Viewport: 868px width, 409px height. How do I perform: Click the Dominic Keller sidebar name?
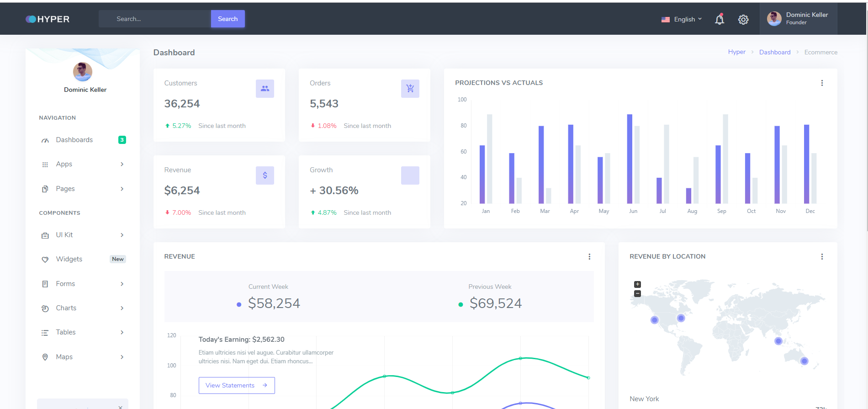coord(85,90)
